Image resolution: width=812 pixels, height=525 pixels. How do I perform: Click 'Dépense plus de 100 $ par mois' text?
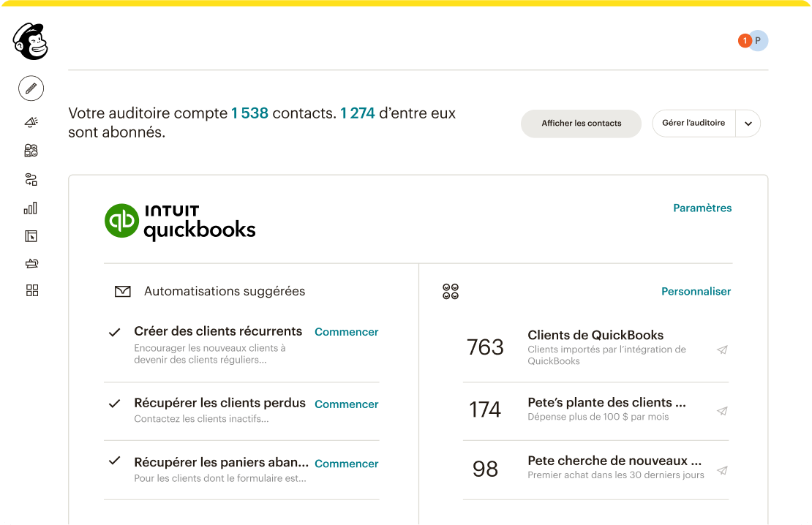tap(598, 417)
